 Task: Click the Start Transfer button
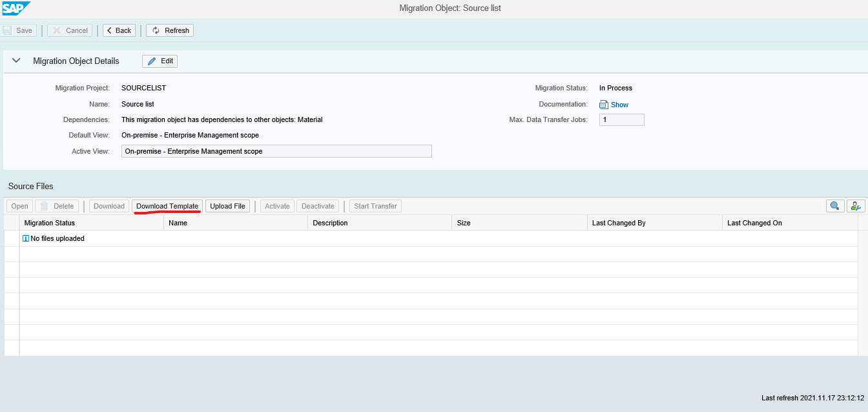point(375,205)
